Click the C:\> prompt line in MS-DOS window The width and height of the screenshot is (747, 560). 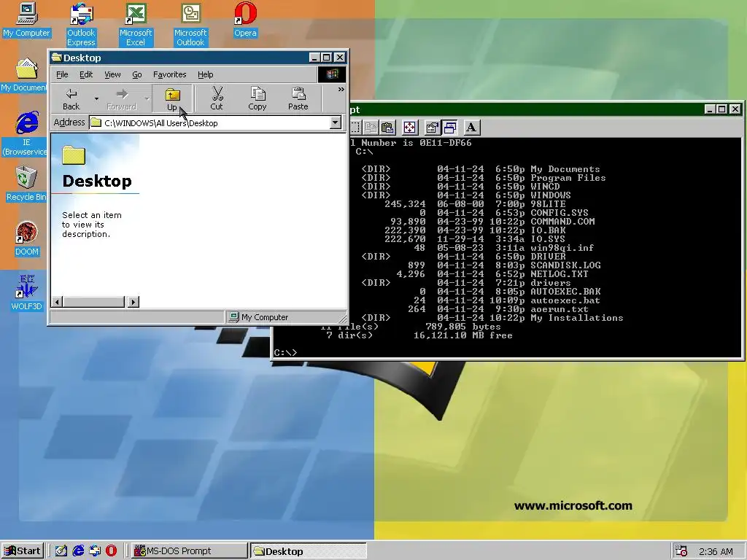[x=286, y=353]
